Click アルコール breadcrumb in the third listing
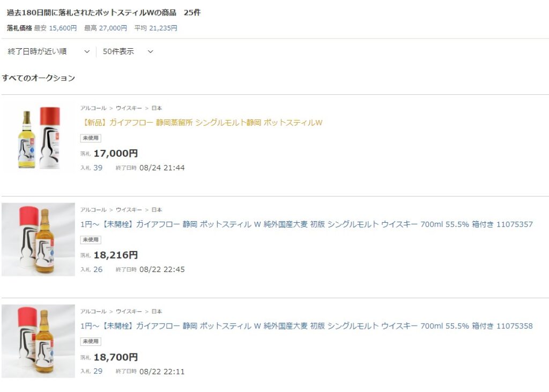 93,311
